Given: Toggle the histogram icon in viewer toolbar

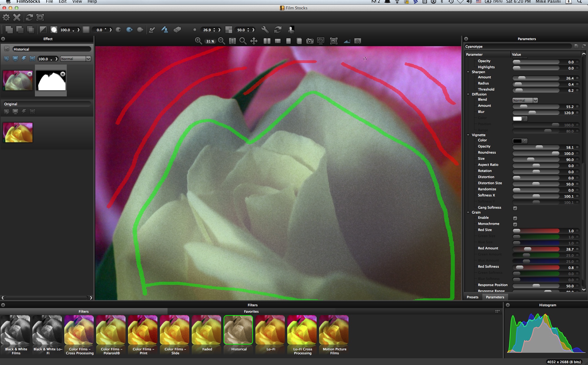Looking at the screenshot, I should tap(347, 41).
